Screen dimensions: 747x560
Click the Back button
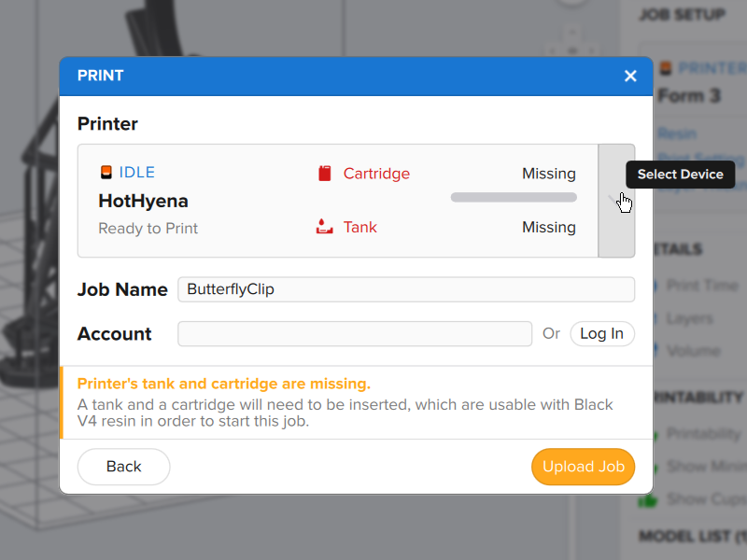[x=124, y=466]
